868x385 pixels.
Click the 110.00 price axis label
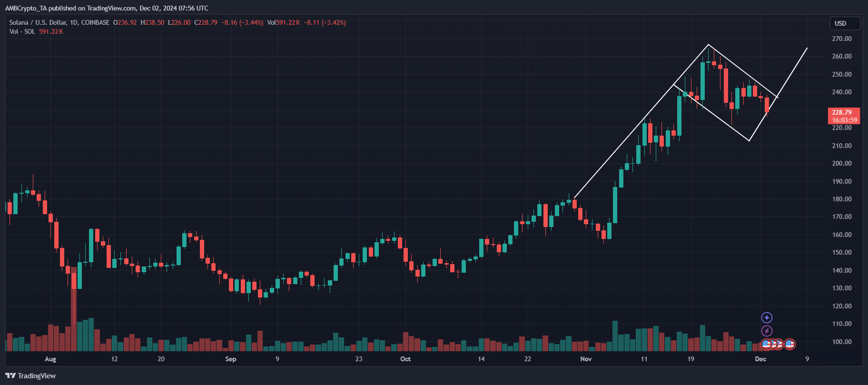coord(842,324)
